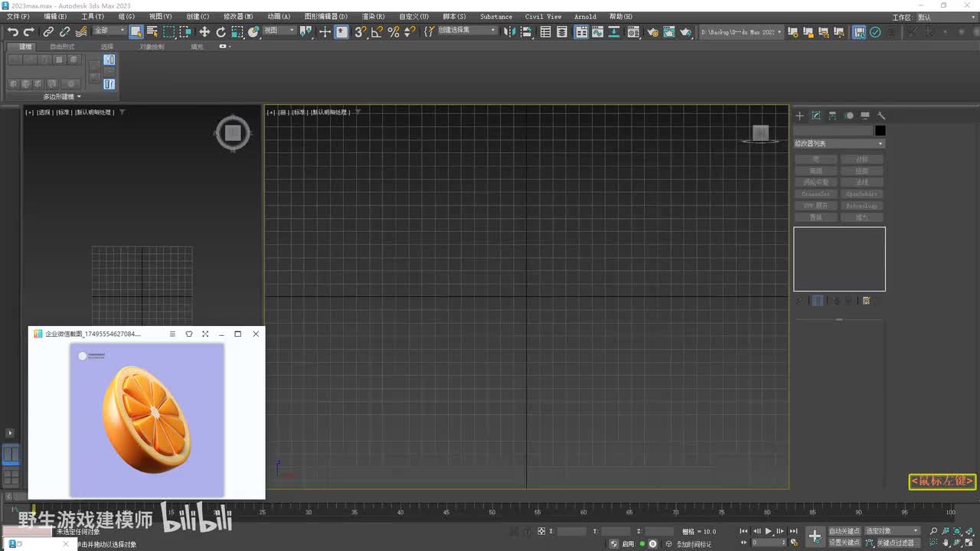Open the Rendered Frame Window
This screenshot has height=551, width=980.
pyautogui.click(x=669, y=31)
